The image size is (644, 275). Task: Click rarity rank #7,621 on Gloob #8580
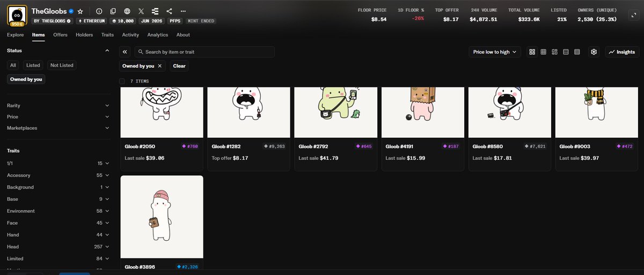click(x=535, y=146)
